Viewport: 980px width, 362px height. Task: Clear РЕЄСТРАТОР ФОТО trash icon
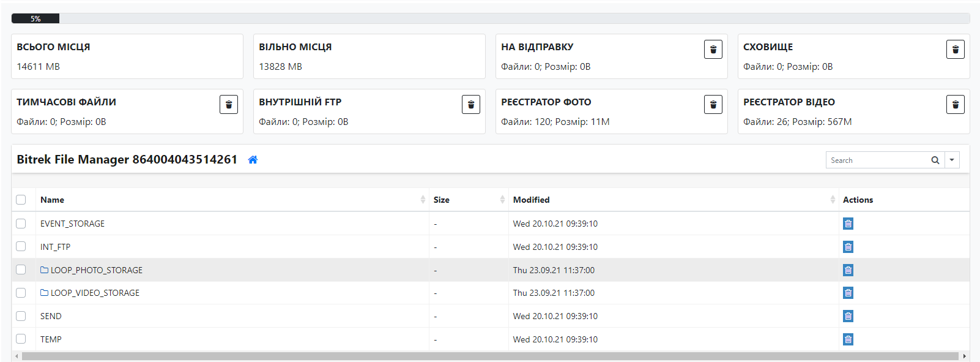coord(713,105)
